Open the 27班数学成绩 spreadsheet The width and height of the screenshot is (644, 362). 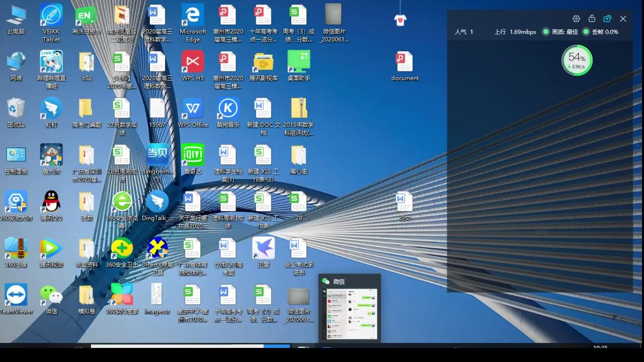tap(122, 117)
